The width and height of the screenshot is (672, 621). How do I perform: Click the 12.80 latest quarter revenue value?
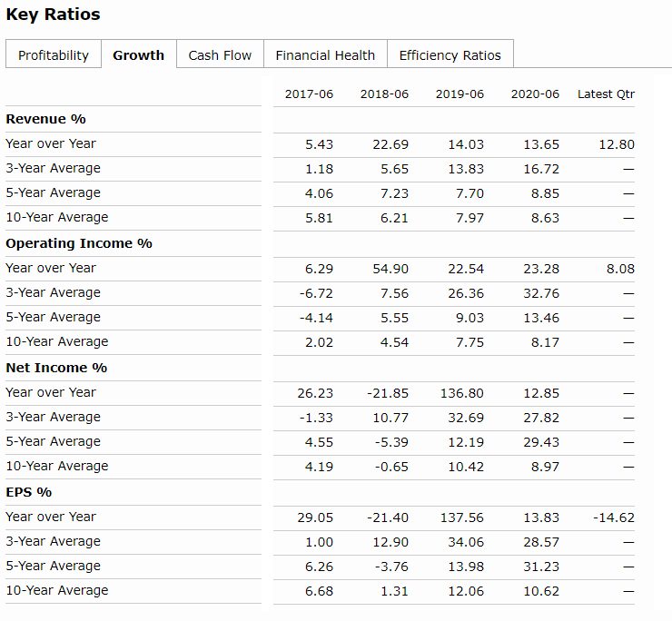617,144
